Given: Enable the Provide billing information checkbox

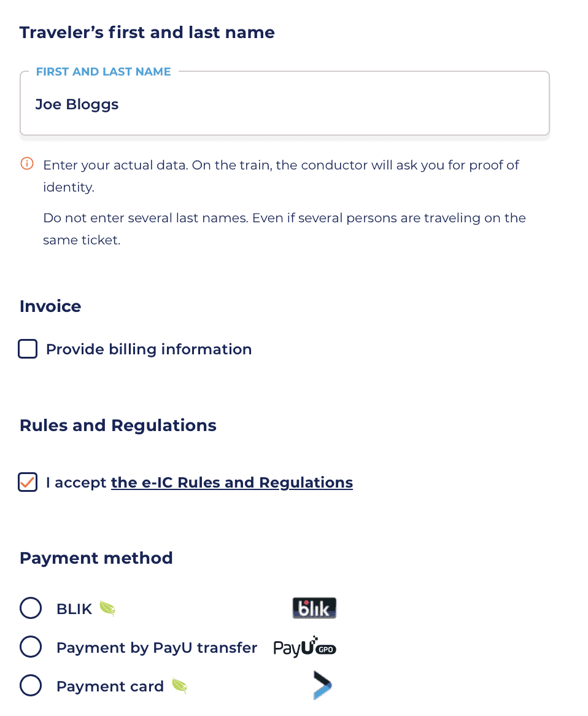Looking at the screenshot, I should (x=28, y=349).
